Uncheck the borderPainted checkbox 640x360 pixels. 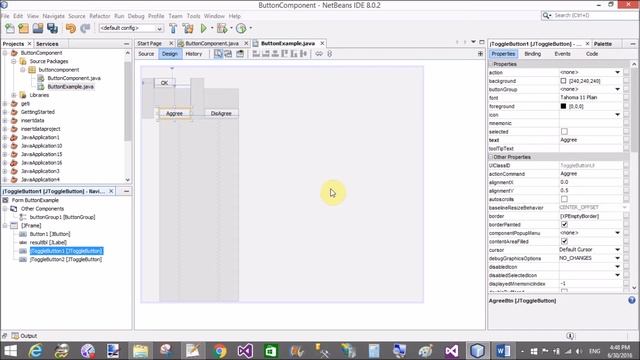pos(564,224)
